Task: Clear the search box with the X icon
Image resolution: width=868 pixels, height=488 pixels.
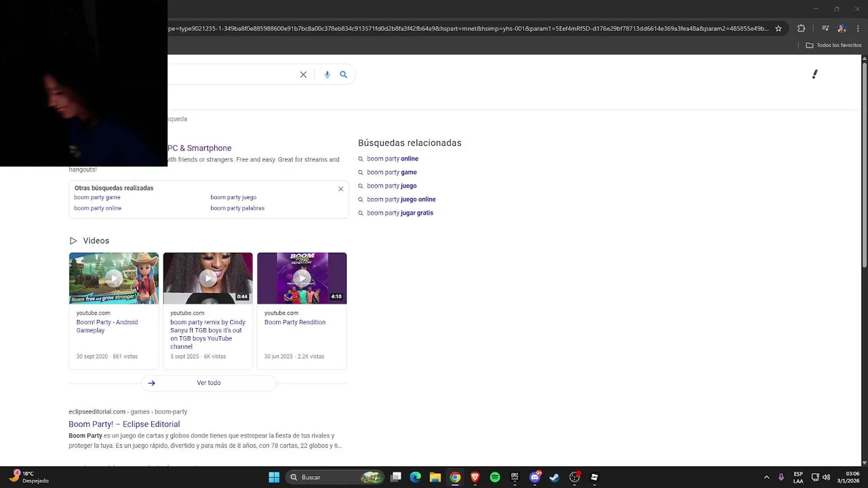Action: (303, 75)
